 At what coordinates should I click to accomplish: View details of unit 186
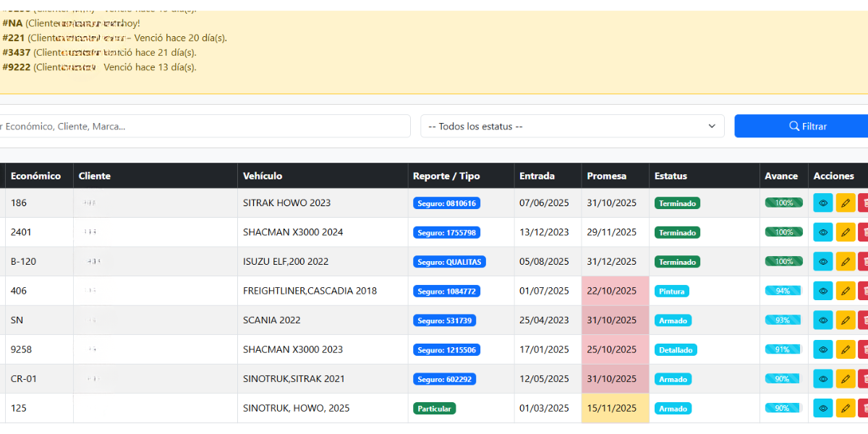point(822,203)
